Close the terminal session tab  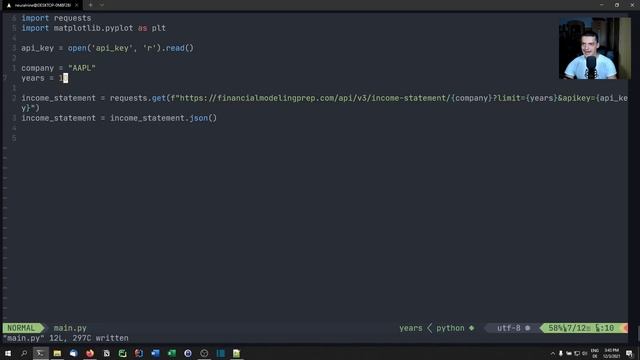76,5
